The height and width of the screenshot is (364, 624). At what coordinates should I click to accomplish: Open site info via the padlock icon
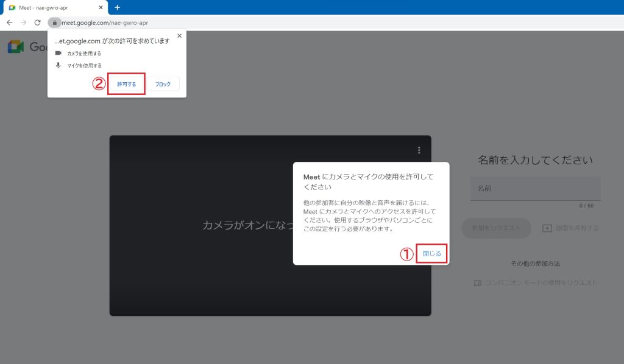pyautogui.click(x=54, y=23)
